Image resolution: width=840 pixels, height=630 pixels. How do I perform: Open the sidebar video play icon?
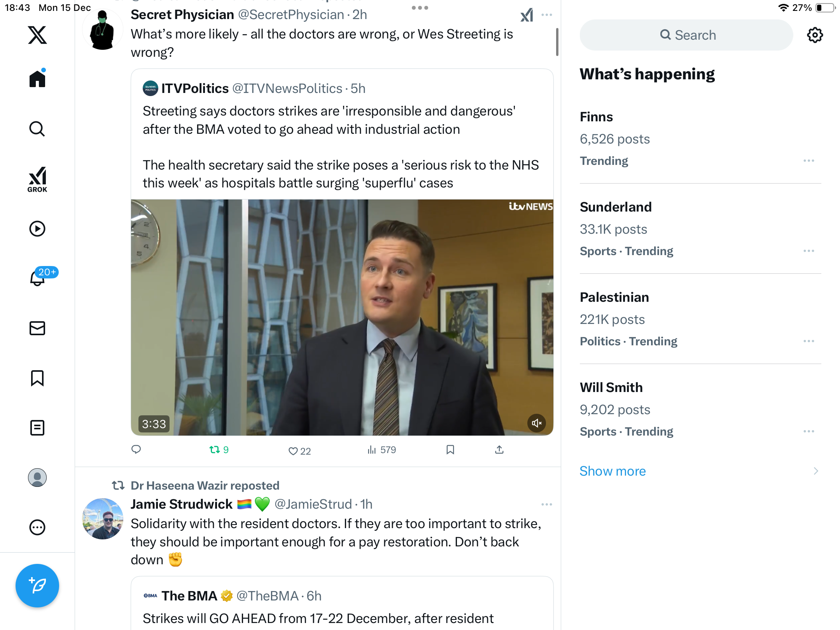pos(37,229)
